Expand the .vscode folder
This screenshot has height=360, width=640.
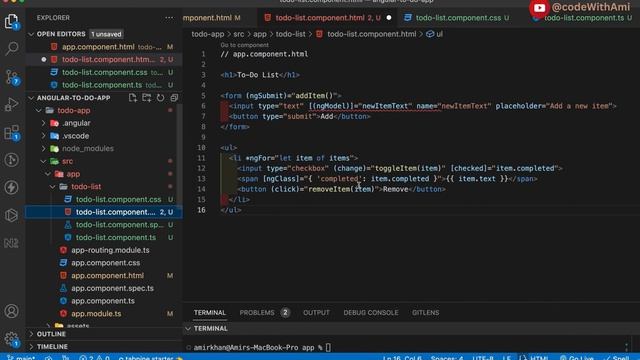pyautogui.click(x=44, y=136)
